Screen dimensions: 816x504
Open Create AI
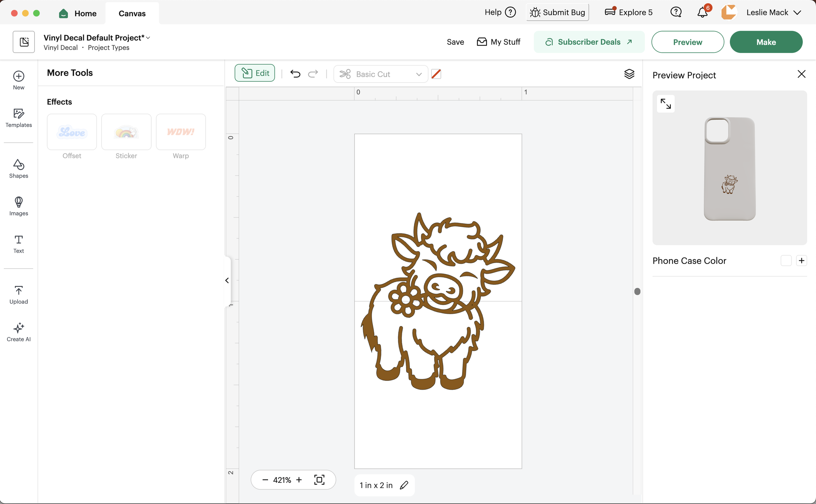click(x=18, y=332)
